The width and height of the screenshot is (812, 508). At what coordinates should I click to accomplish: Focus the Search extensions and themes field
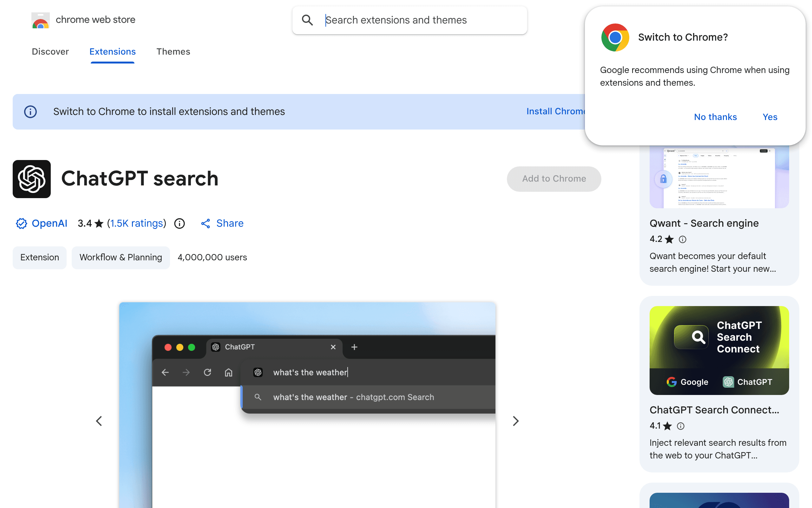point(410,20)
